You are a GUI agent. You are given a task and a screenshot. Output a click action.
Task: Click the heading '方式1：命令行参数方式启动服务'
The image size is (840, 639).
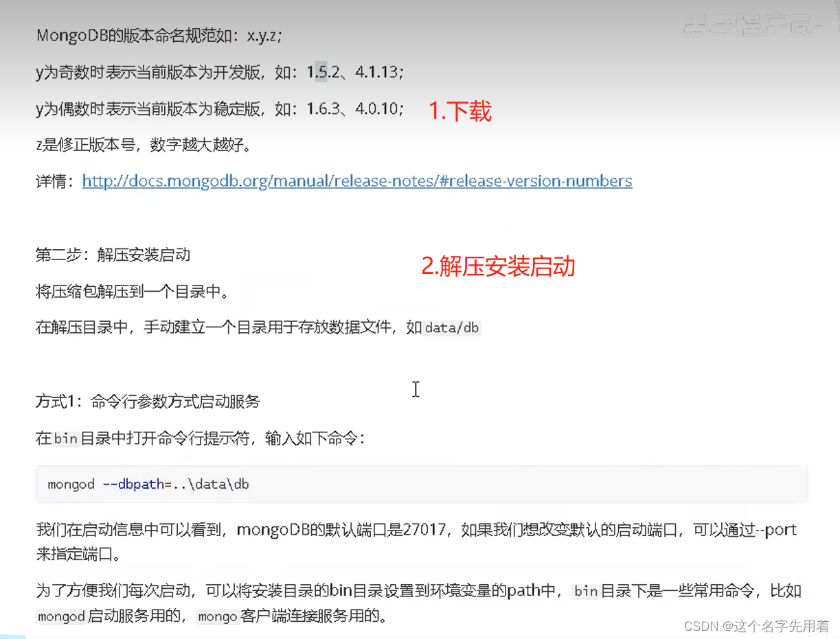click(x=148, y=402)
